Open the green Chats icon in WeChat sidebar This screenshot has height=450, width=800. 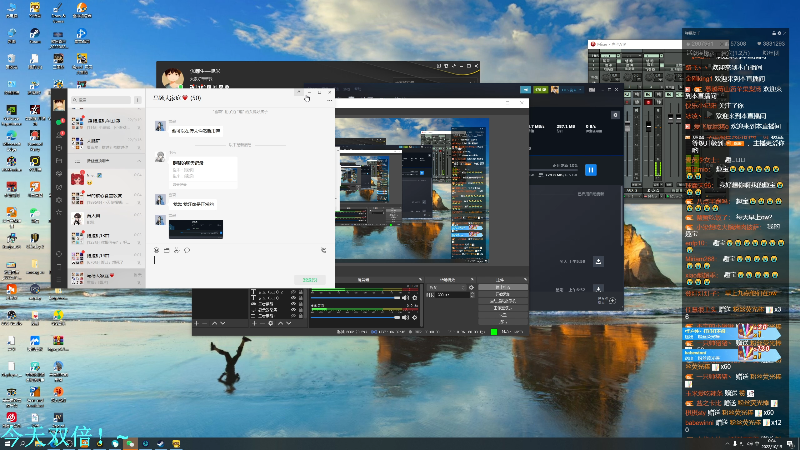click(x=59, y=122)
